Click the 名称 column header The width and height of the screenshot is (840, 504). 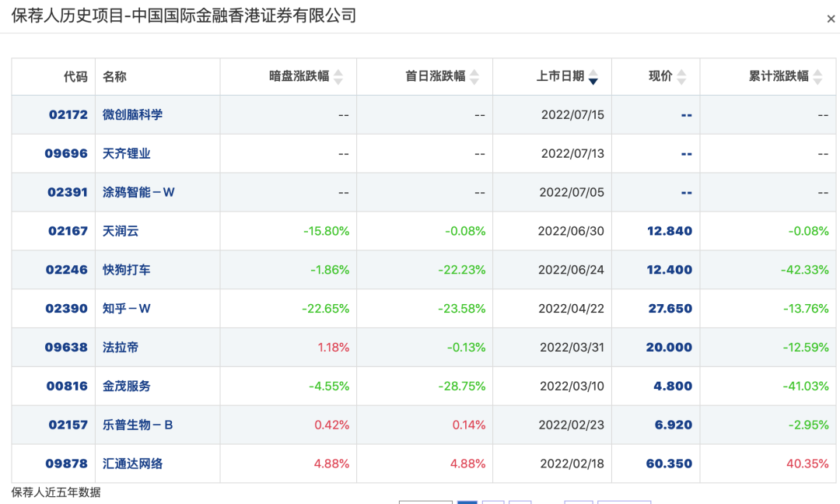tap(114, 76)
